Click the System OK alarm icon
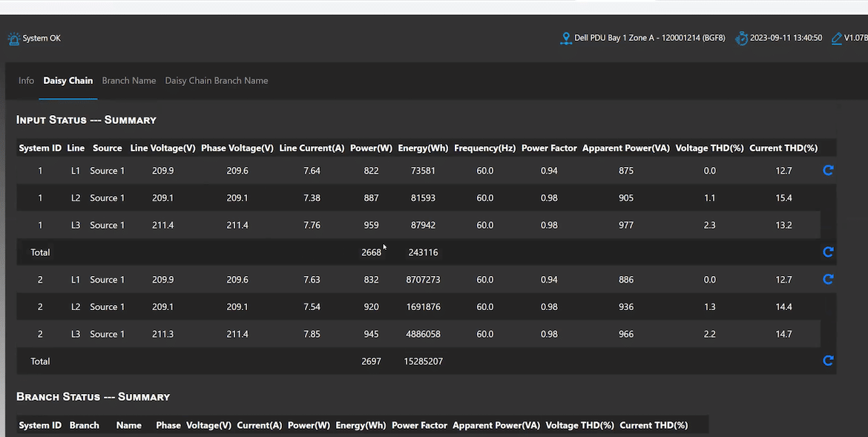The height and width of the screenshot is (437, 868). [14, 39]
